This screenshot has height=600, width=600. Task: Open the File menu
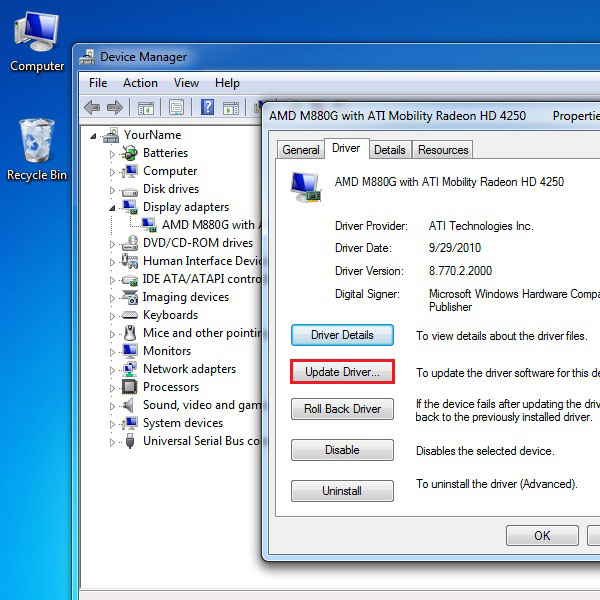[98, 83]
